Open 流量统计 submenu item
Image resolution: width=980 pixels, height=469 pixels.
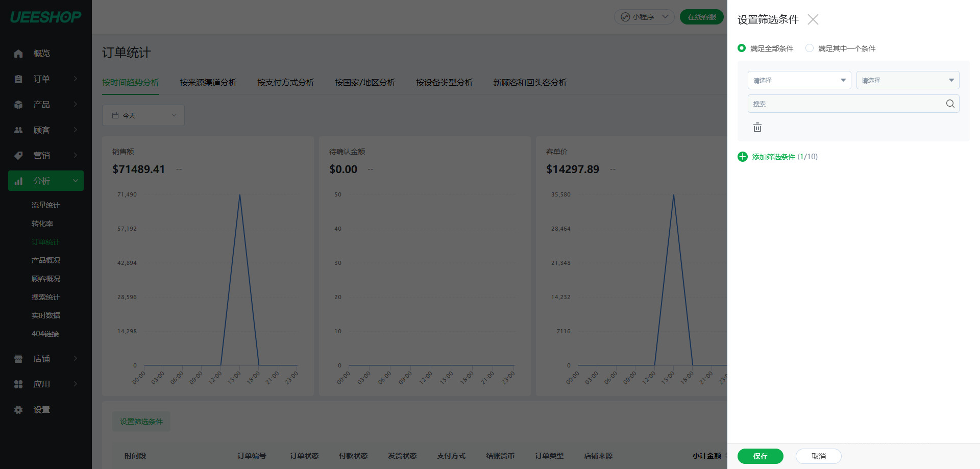[x=46, y=205]
